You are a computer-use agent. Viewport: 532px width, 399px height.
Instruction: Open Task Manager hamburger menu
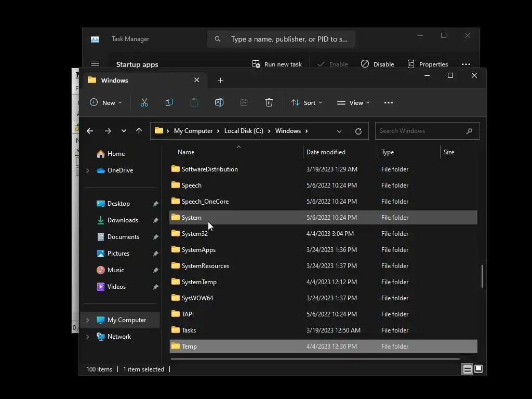pos(95,64)
